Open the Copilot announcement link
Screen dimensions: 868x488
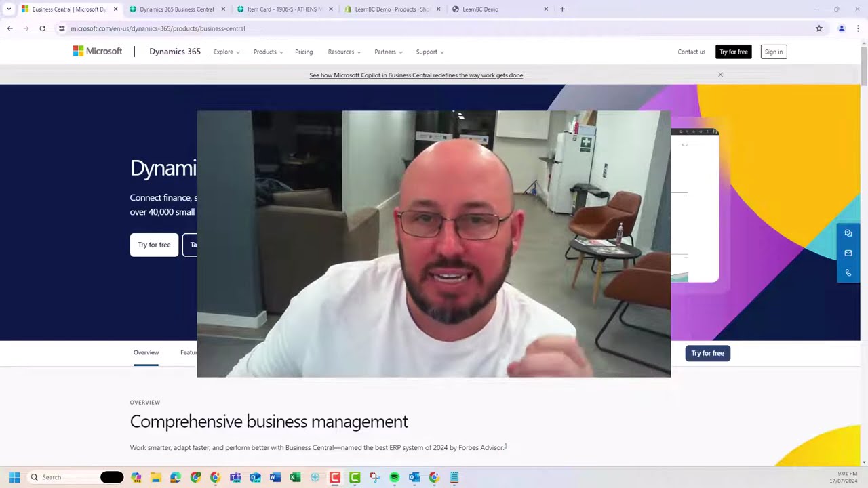pyautogui.click(x=416, y=75)
